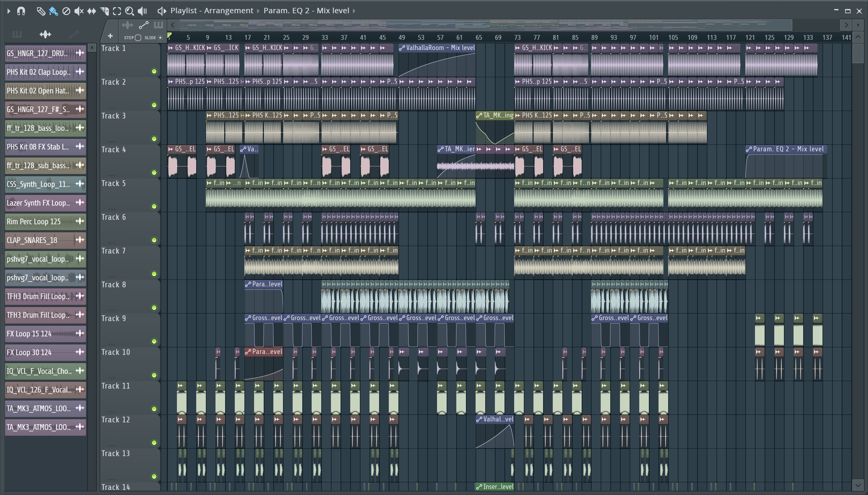Click the vertical scrollbar thumb of the playlist

click(x=858, y=53)
